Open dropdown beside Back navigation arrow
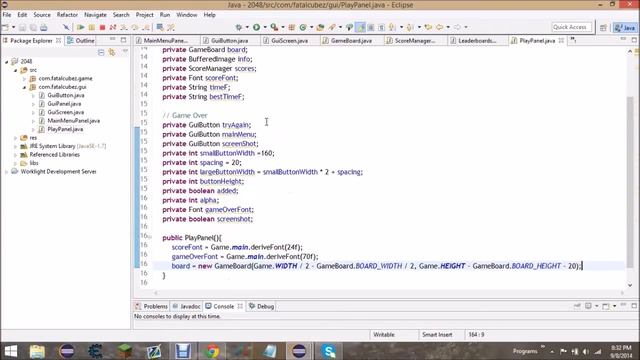 [x=448, y=27]
